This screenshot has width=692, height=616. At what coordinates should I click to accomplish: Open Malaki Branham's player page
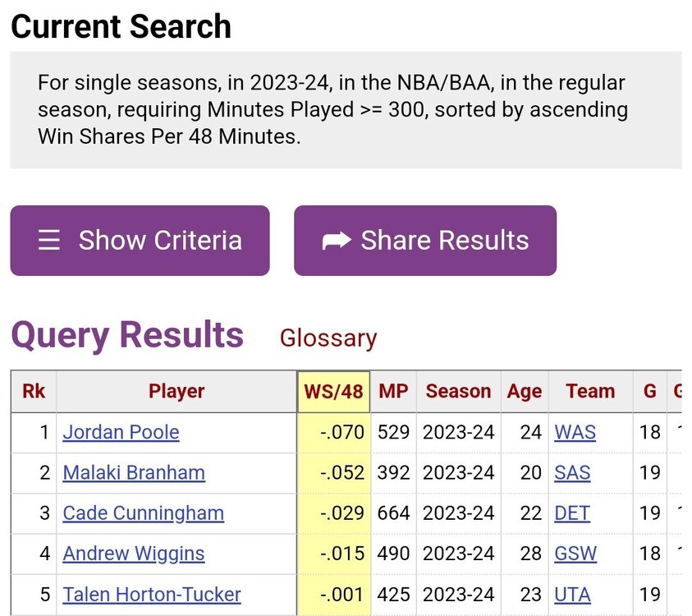(x=134, y=473)
